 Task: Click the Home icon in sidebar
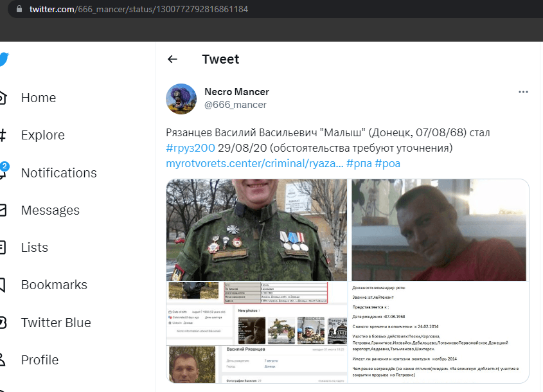pos(3,98)
